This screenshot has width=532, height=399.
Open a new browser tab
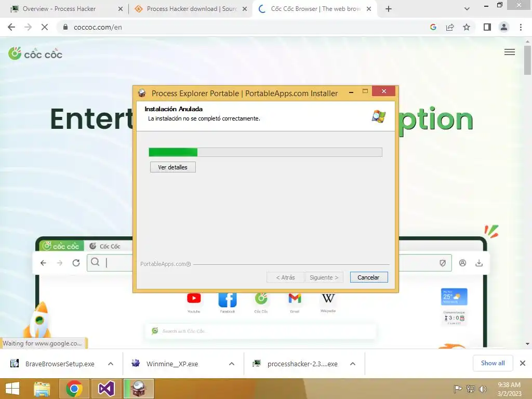pos(389,9)
